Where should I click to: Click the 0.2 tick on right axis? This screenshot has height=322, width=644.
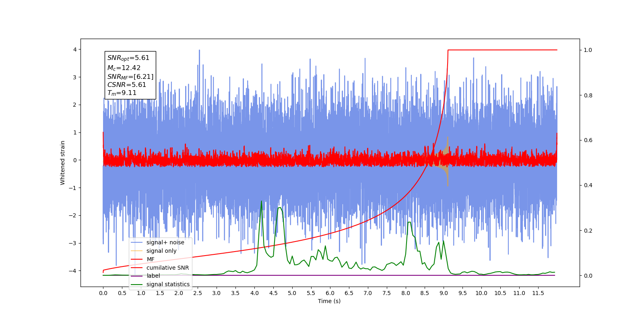coord(588,231)
